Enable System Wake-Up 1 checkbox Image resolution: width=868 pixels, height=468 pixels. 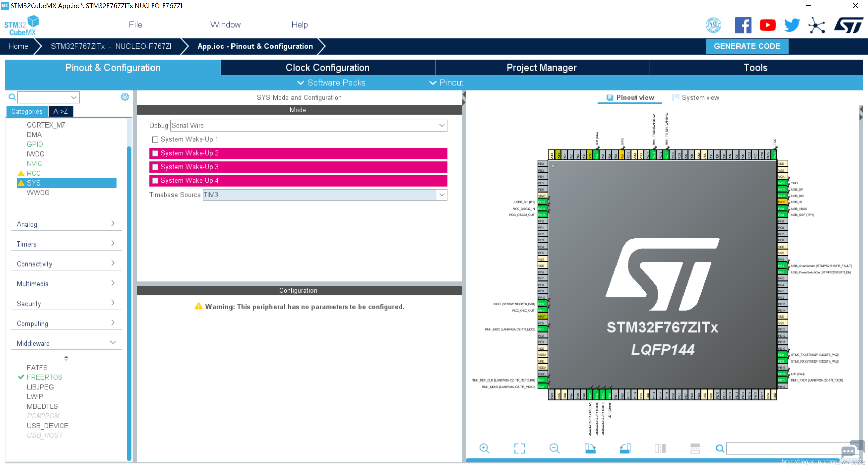[155, 139]
